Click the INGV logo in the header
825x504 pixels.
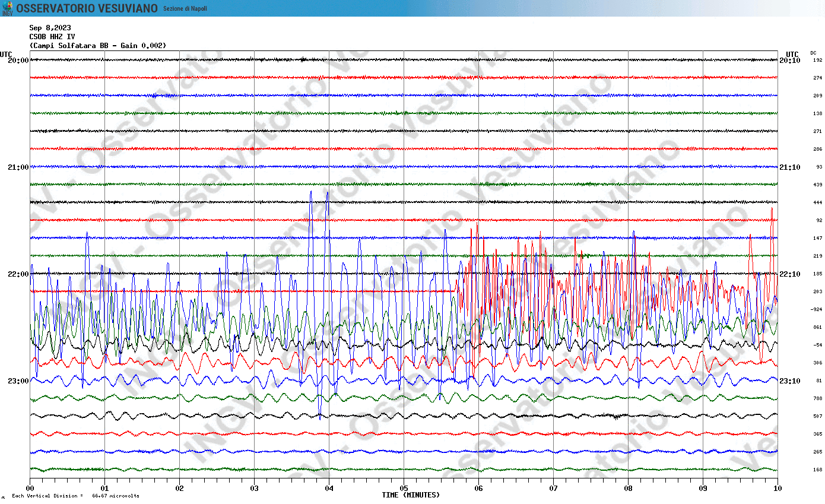click(x=7, y=8)
